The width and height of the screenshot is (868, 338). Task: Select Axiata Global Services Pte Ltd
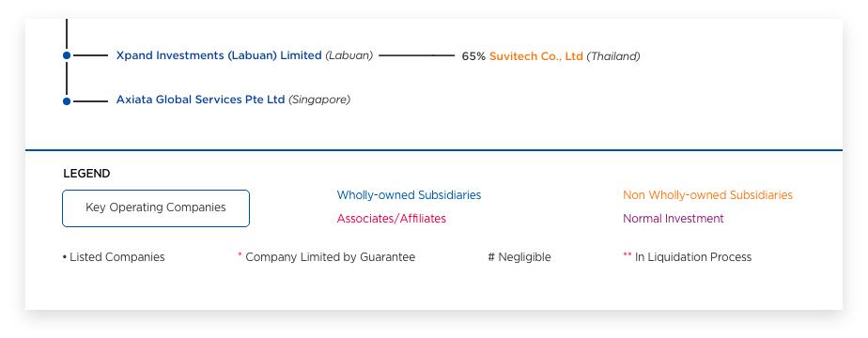[200, 100]
